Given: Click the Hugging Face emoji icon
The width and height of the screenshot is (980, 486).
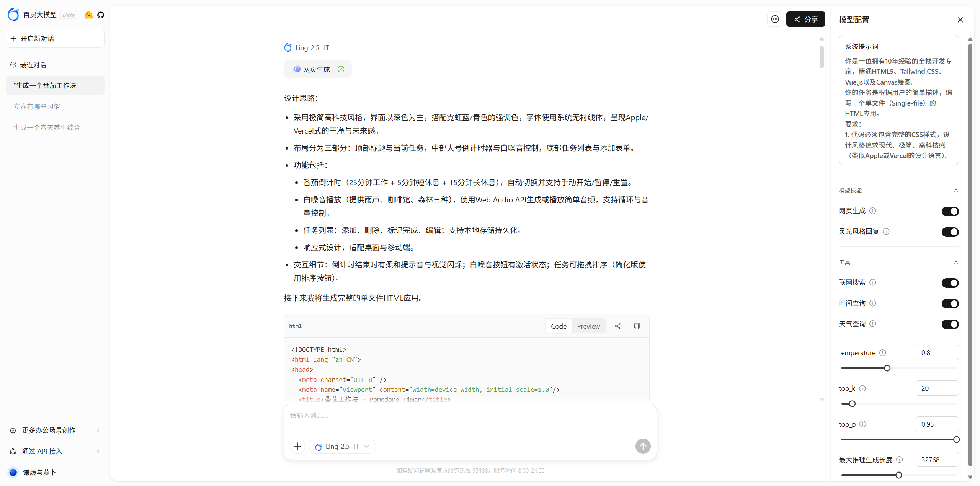Looking at the screenshot, I should [x=88, y=15].
